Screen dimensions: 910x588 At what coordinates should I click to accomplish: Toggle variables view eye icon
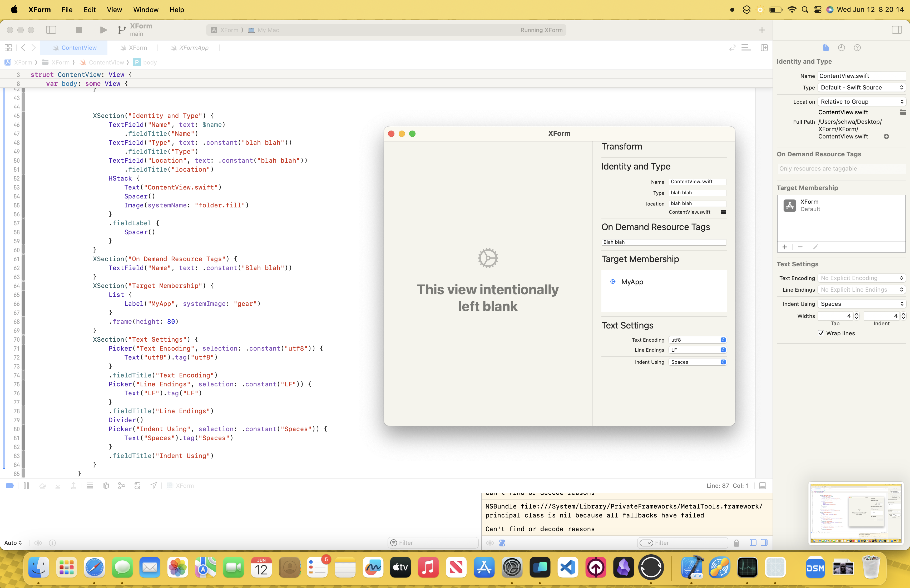click(x=38, y=543)
